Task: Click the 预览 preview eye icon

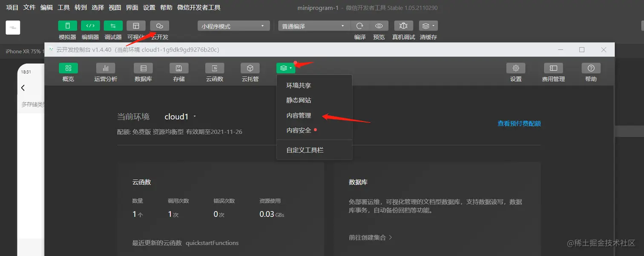Action: point(379,26)
